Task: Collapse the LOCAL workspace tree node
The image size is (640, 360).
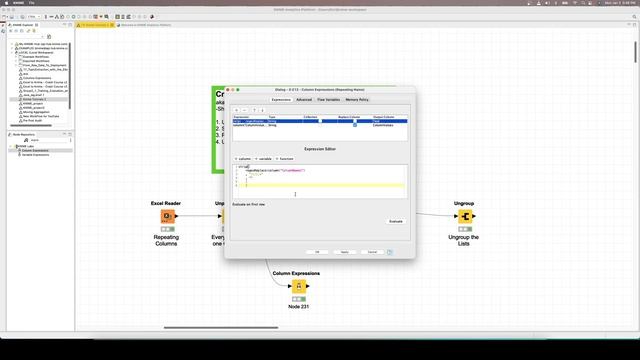Action: 12,53
